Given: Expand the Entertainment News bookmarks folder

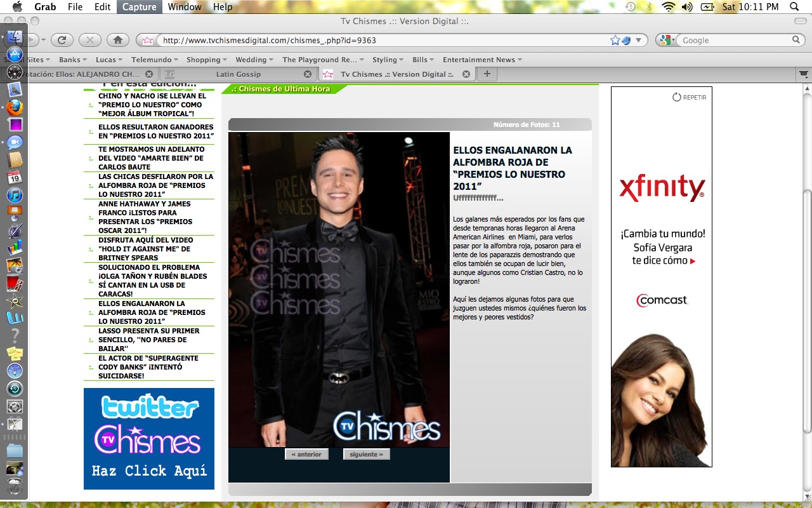Looking at the screenshot, I should pyautogui.click(x=482, y=60).
